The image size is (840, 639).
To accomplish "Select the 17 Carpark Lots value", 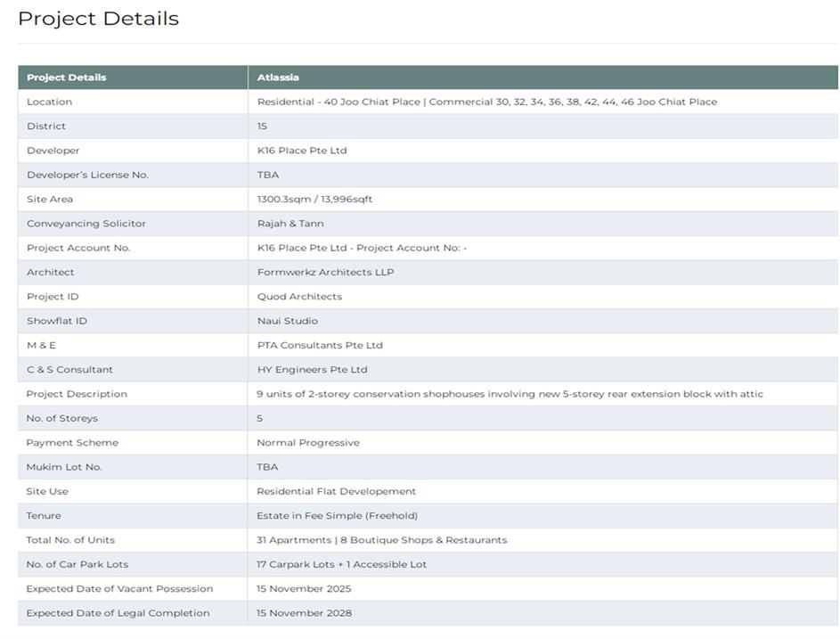I will [341, 564].
